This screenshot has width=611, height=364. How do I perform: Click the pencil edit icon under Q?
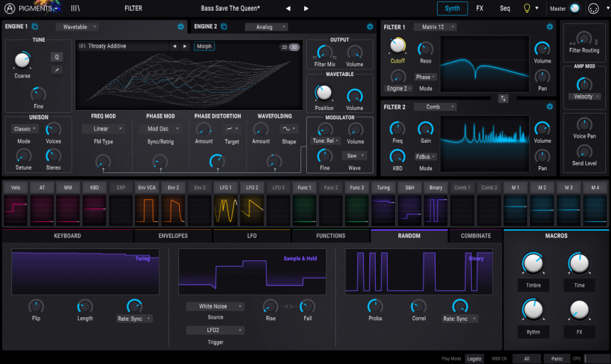(x=57, y=70)
